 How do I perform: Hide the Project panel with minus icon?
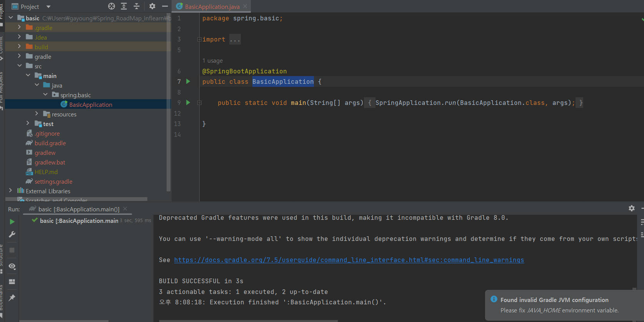point(165,6)
